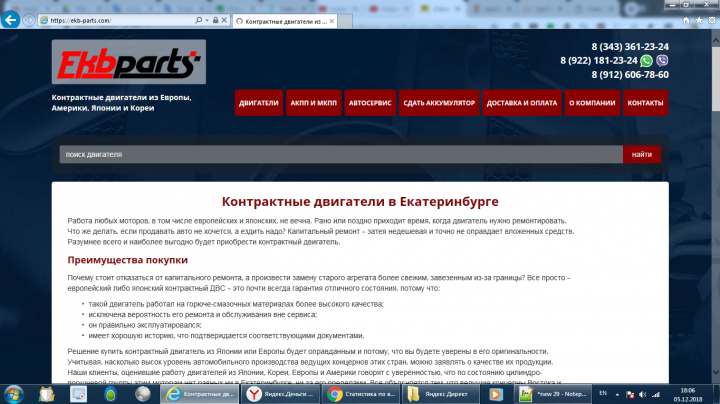Image resolution: width=720 pixels, height=404 pixels.
Task: Open the shield-shaped pinned taskbar icon
Action: [x=46, y=394]
